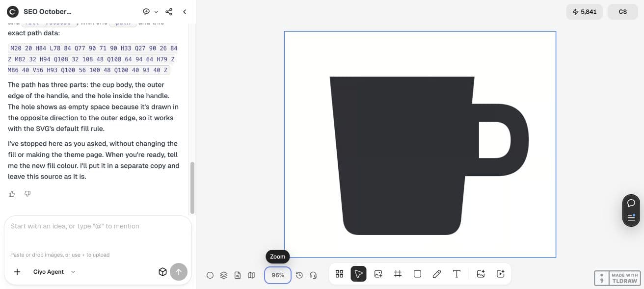Click the 3D cube icon in prompt box
The image size is (644, 289).
click(x=162, y=272)
